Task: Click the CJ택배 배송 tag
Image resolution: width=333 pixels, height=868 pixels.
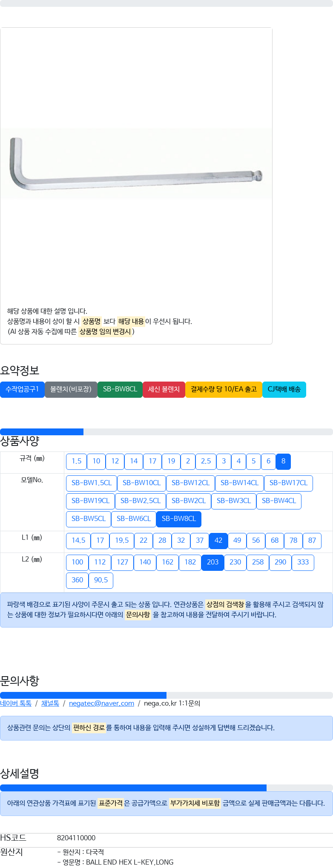Action: tap(284, 389)
